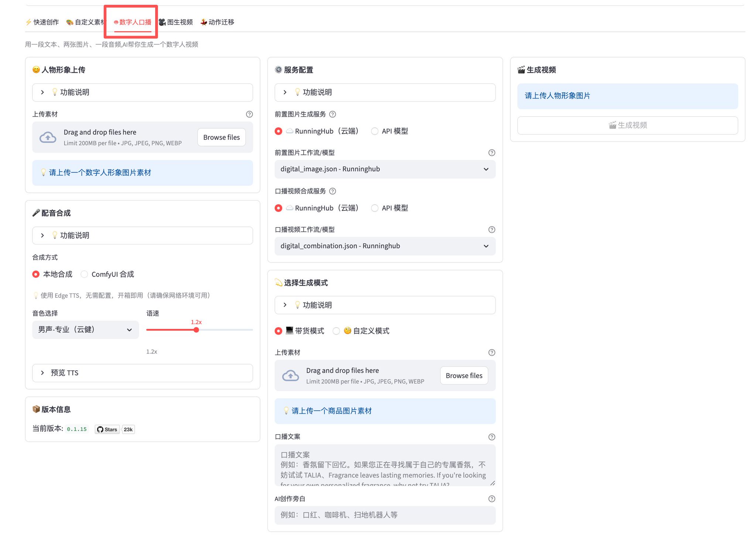Open digital_image.json workflow dropdown
The height and width of the screenshot is (548, 756).
tap(385, 169)
